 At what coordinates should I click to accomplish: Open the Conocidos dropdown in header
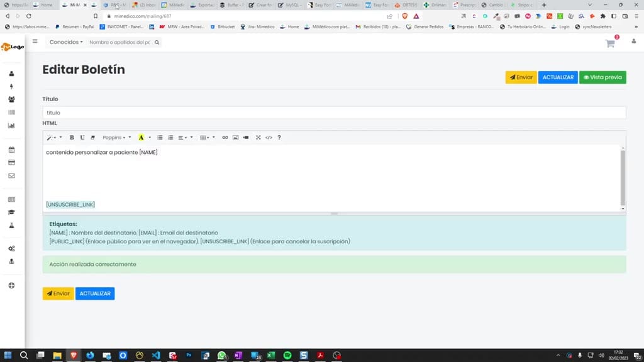click(x=66, y=42)
